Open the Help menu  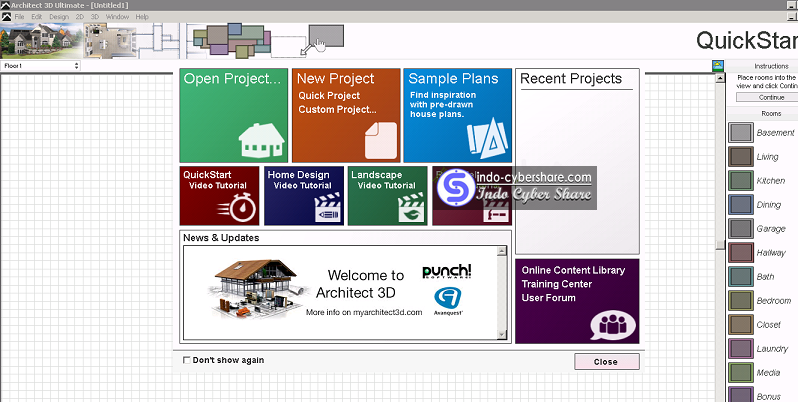pyautogui.click(x=142, y=17)
